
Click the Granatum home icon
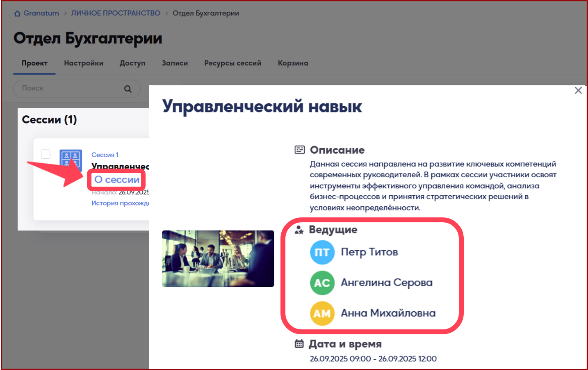(x=17, y=14)
